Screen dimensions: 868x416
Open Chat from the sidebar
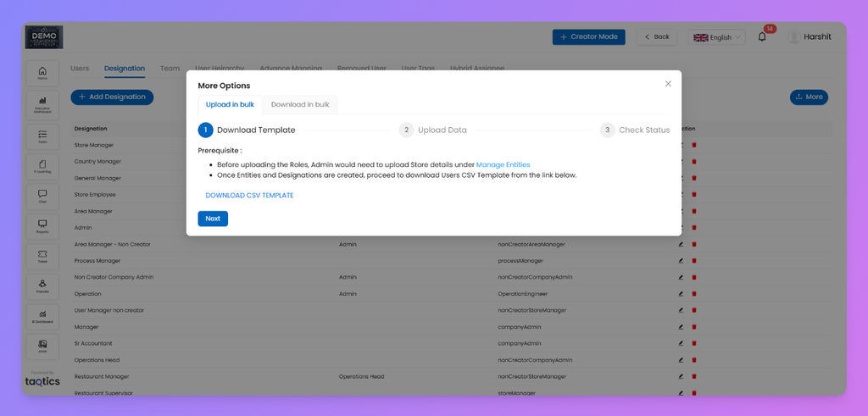click(42, 197)
